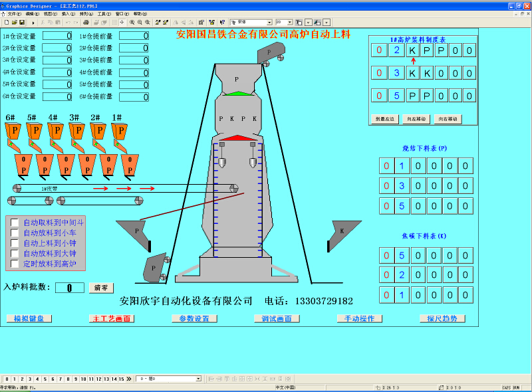
Task: Tick the 自动取料到中间斗 checkbox
Action: pyautogui.click(x=15, y=223)
